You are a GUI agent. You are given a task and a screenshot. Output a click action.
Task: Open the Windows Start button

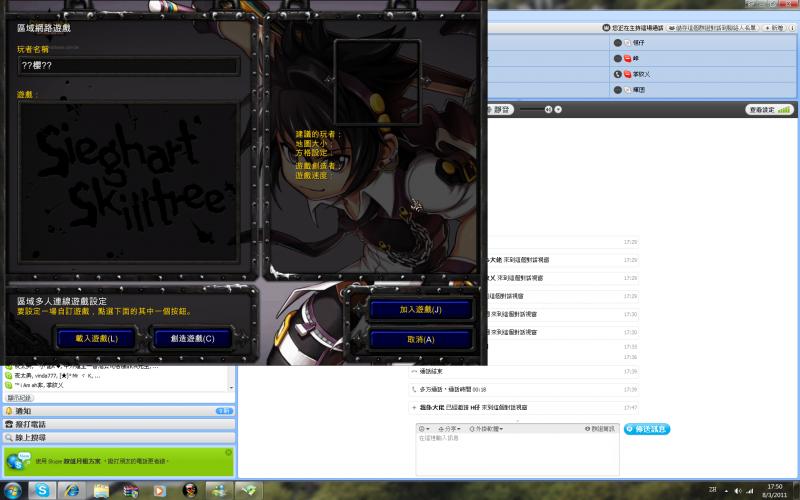(x=12, y=490)
